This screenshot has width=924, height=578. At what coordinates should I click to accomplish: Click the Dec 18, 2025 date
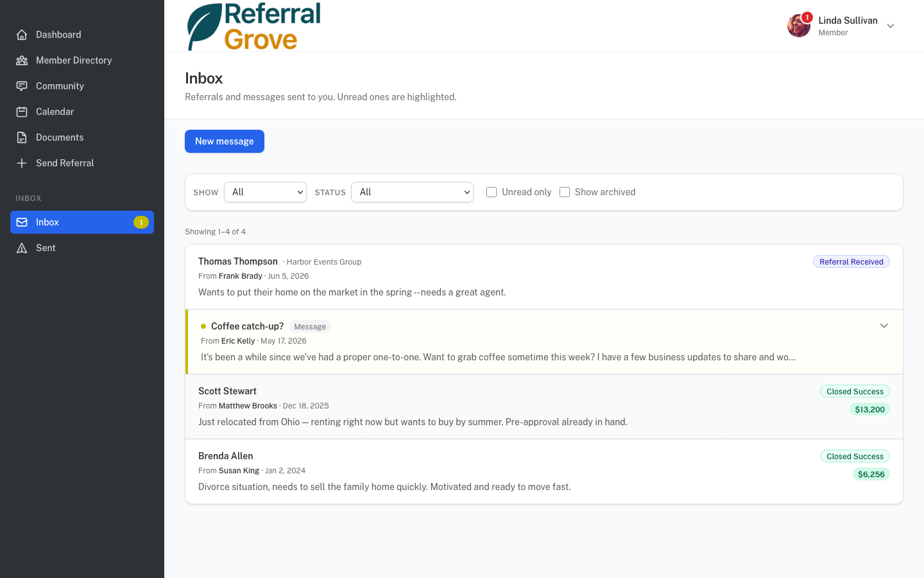pyautogui.click(x=305, y=406)
